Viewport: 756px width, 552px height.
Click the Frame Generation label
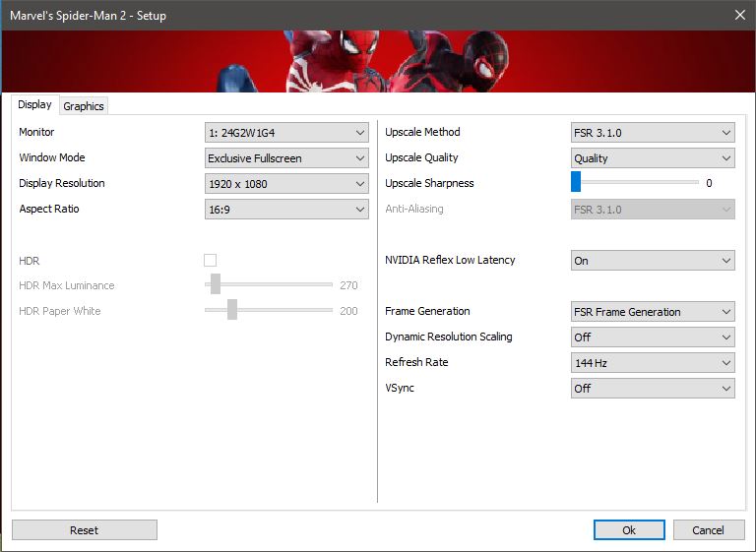coord(427,311)
